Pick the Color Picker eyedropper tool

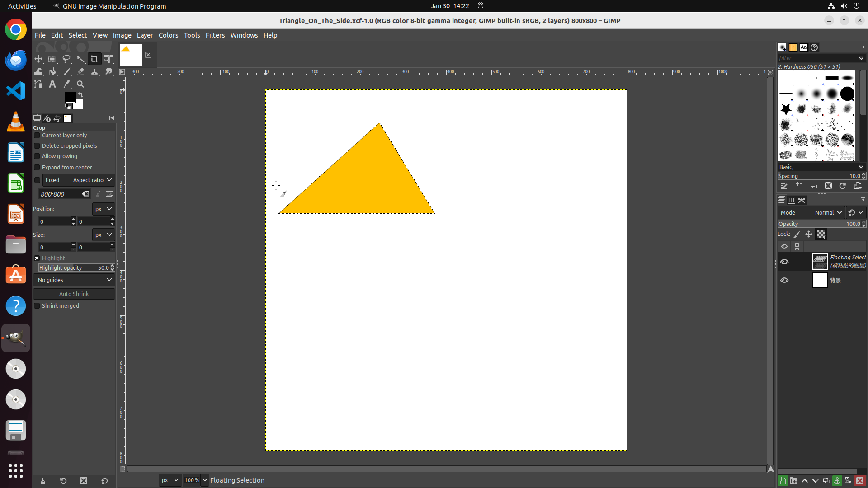[x=66, y=84]
